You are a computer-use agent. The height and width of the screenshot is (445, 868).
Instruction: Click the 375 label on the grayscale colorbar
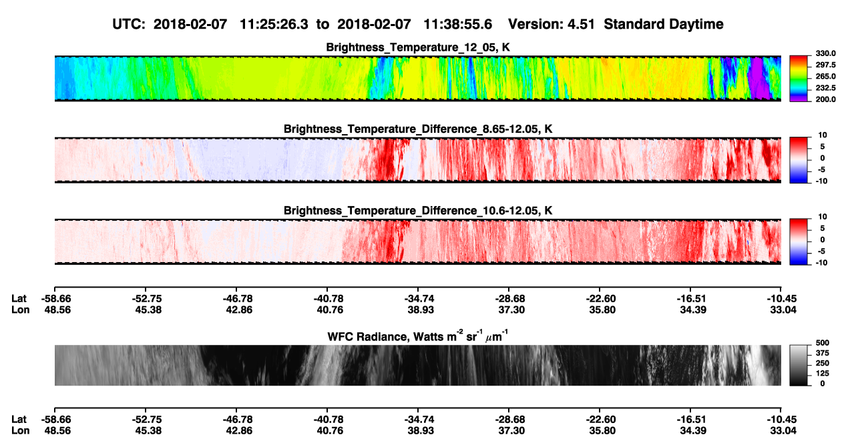click(822, 352)
